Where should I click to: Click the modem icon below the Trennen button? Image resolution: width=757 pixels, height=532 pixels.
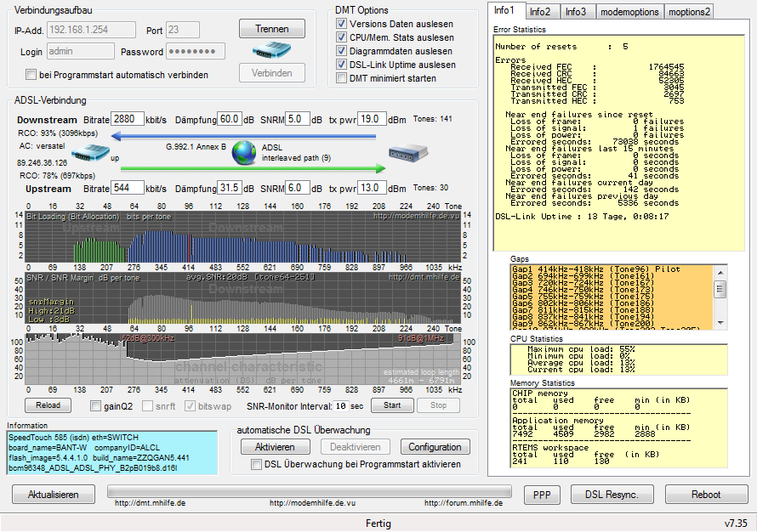click(x=271, y=50)
